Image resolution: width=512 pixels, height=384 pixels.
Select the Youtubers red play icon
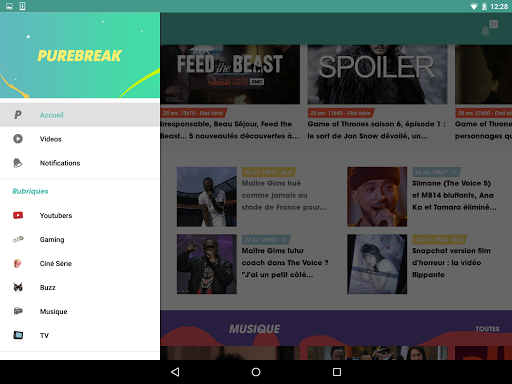18,215
